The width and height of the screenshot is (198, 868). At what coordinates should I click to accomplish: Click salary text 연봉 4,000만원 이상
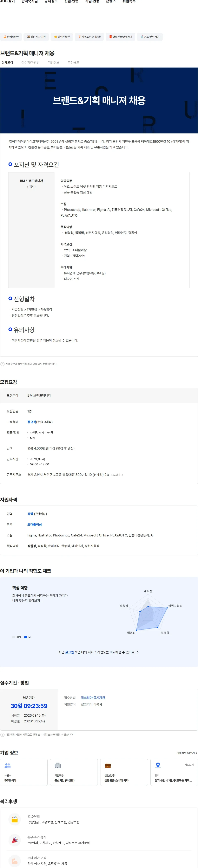click(x=51, y=448)
